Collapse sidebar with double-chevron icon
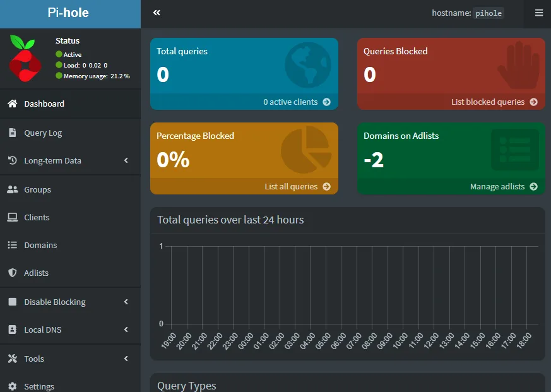551x392 pixels. (x=157, y=13)
